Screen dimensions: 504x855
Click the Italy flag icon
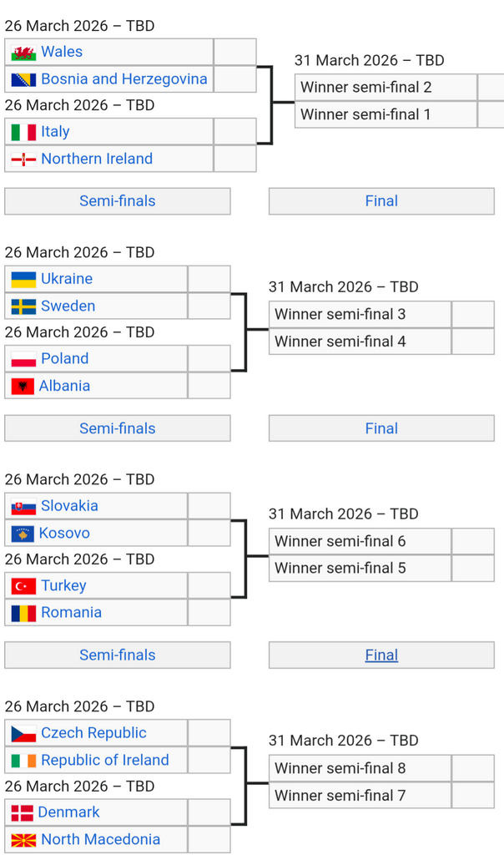click(23, 132)
